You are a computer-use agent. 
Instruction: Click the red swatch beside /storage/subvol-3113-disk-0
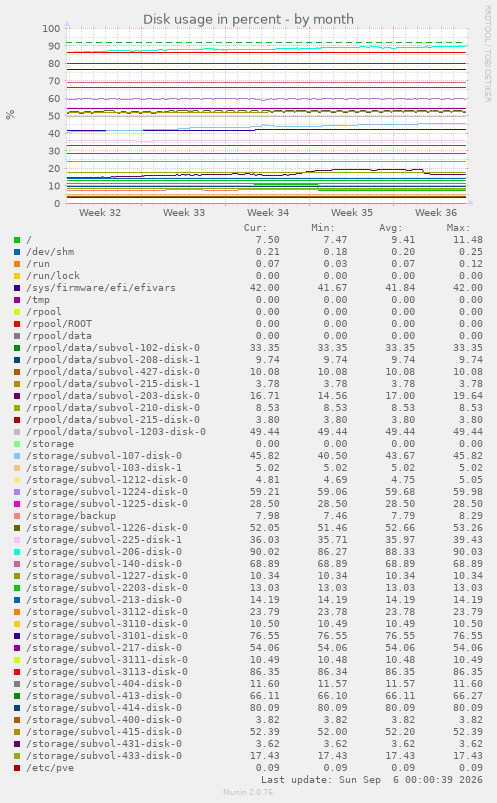(17, 672)
